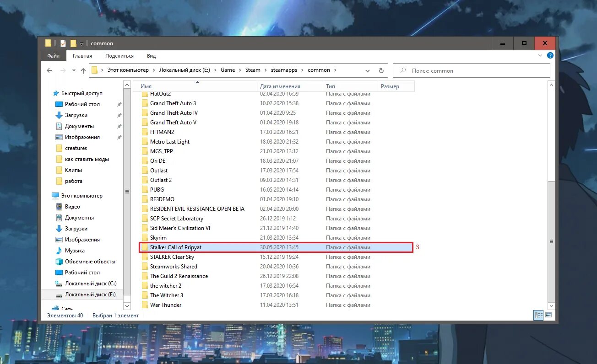Sort by the Размер column header
This screenshot has height=364, width=597.
[396, 86]
